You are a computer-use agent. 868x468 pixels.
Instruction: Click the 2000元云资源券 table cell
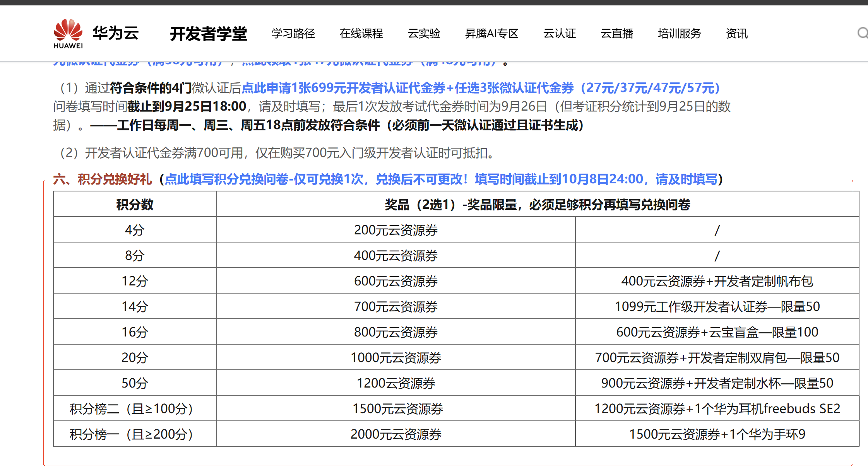pyautogui.click(x=395, y=434)
